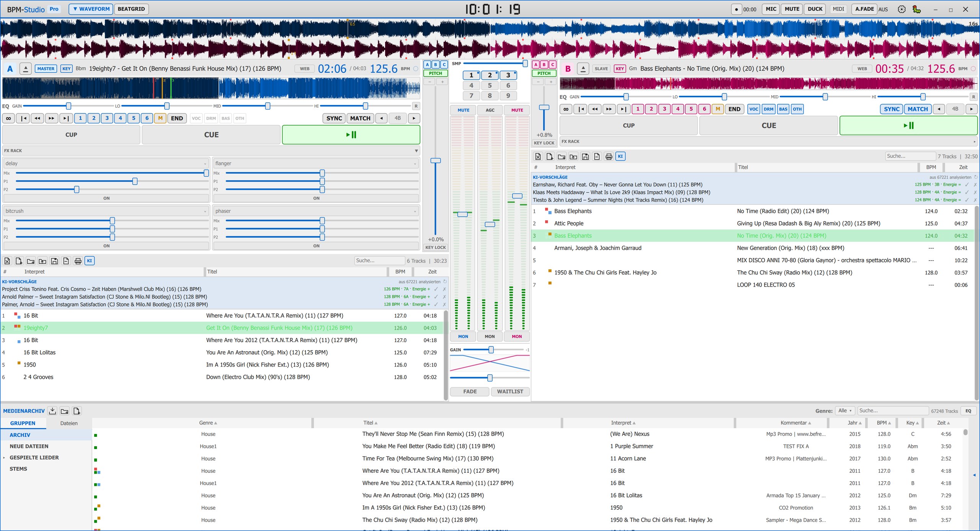Print playlist icon in deck A toolbar
980x531 pixels.
[x=78, y=261]
